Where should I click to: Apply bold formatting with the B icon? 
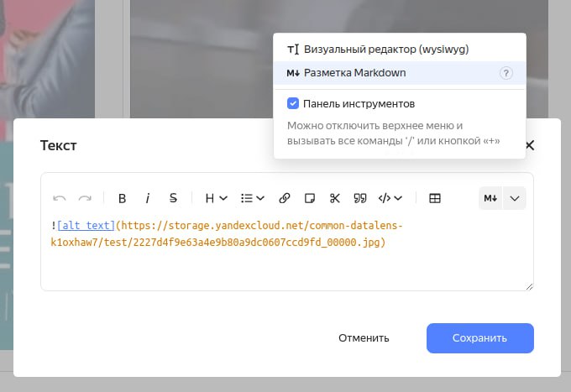click(123, 198)
